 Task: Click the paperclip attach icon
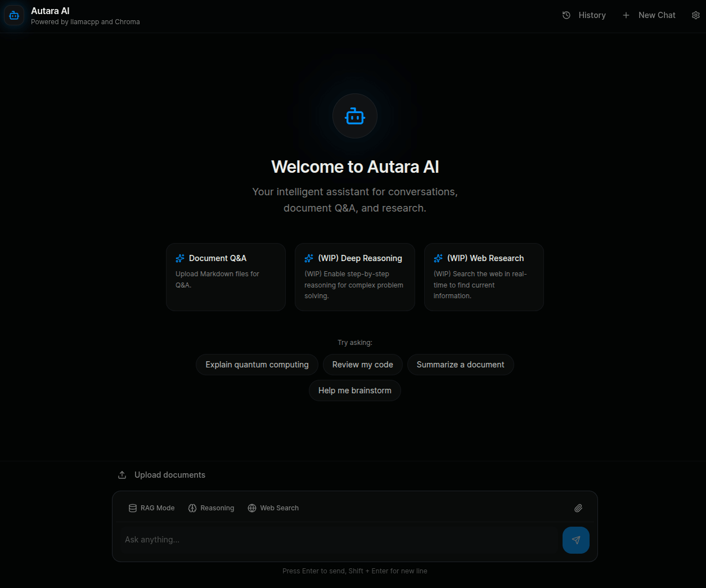coord(578,508)
